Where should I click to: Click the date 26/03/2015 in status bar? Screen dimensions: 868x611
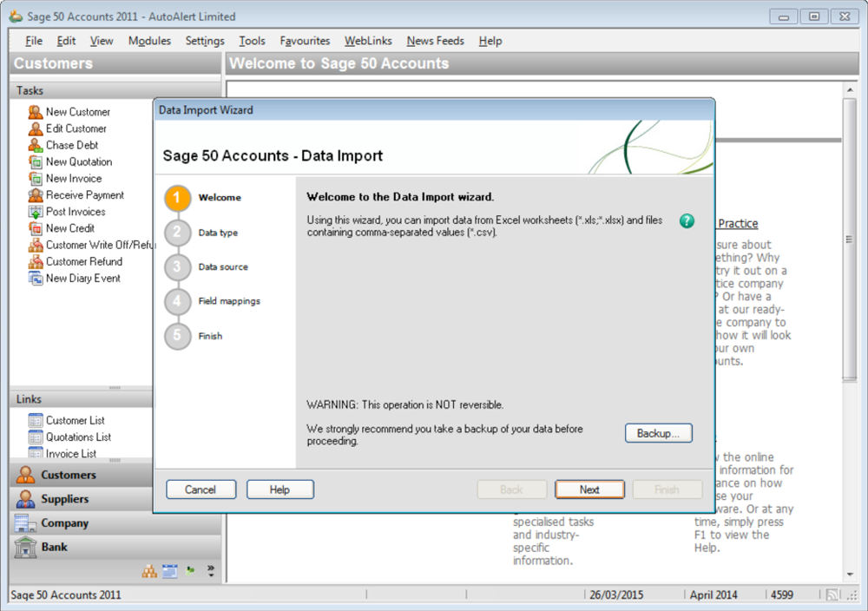615,595
